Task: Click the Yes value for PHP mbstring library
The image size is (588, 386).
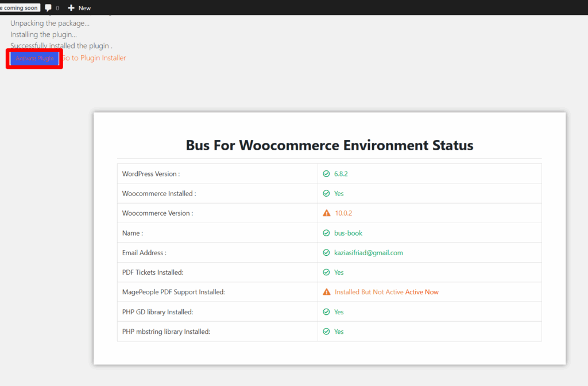Action: click(339, 332)
